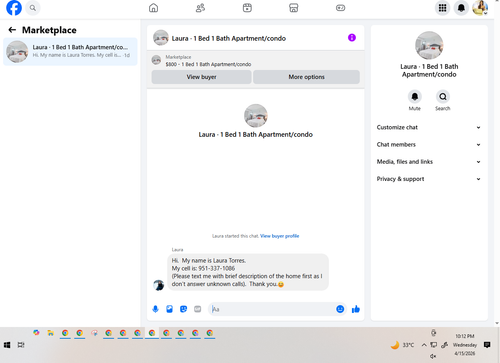Expand the Customize chat section

(429, 127)
